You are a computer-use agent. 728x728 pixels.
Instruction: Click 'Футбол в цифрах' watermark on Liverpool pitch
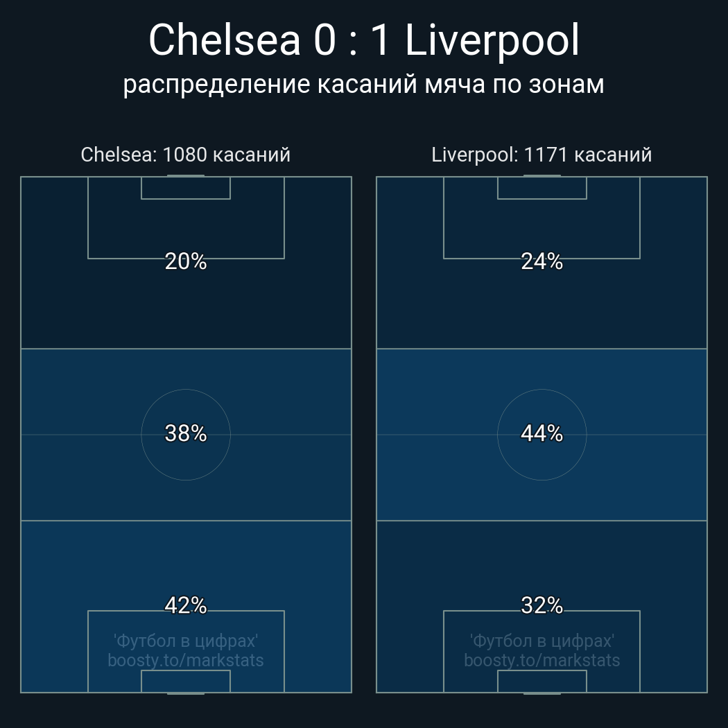click(x=541, y=641)
